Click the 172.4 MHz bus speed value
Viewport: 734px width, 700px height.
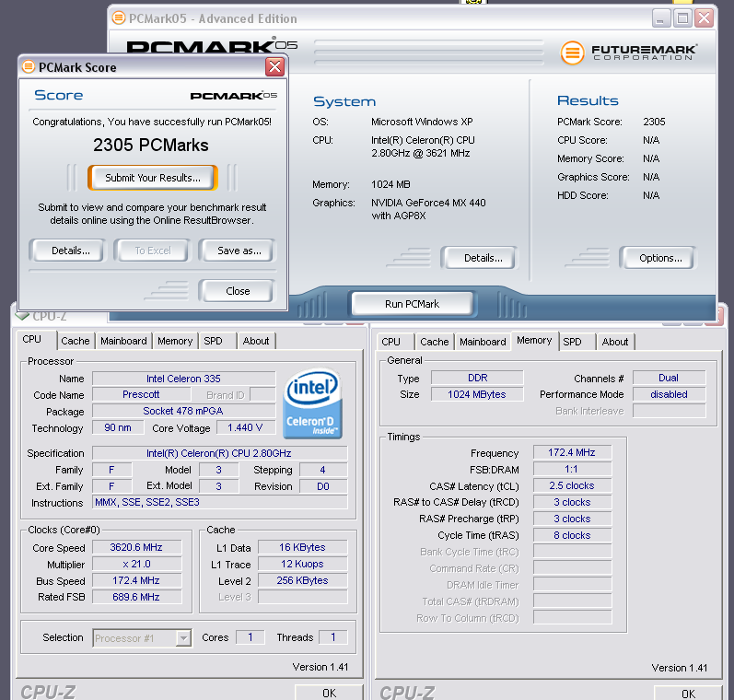(136, 580)
